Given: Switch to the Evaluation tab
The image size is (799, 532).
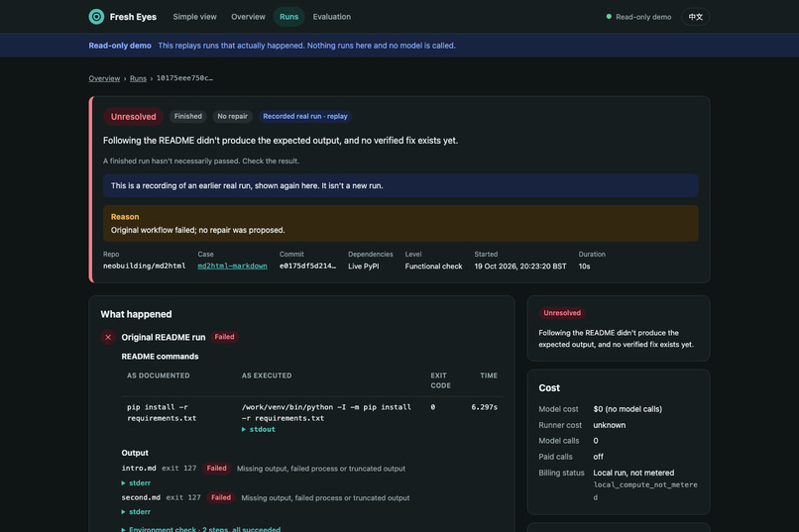Looking at the screenshot, I should [332, 17].
